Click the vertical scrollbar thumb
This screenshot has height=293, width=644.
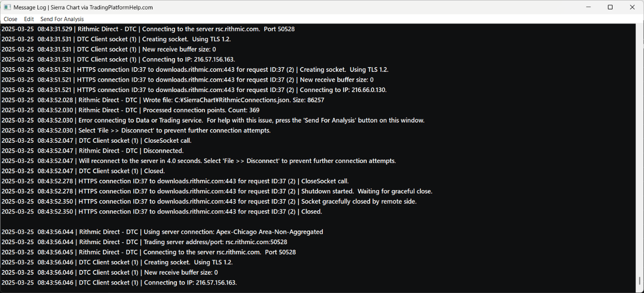pyautogui.click(x=639, y=281)
